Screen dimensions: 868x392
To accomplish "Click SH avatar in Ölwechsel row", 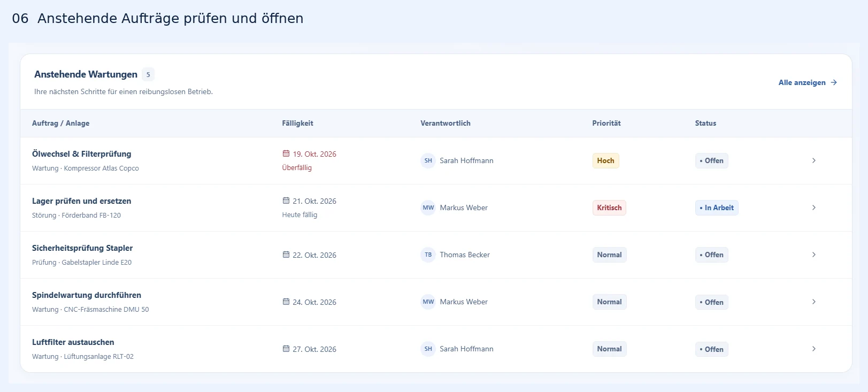I will tap(428, 160).
